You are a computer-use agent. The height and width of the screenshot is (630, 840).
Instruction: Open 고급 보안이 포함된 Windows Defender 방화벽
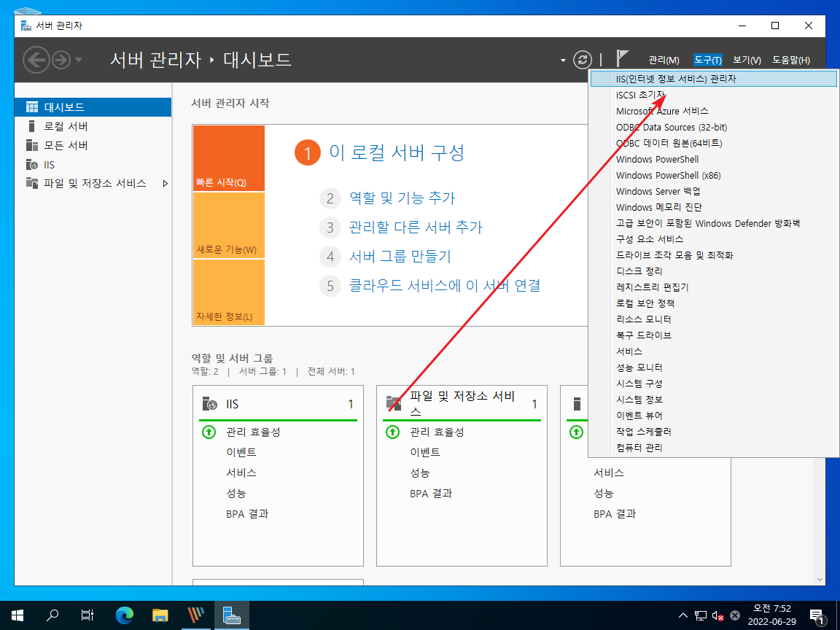[714, 223]
